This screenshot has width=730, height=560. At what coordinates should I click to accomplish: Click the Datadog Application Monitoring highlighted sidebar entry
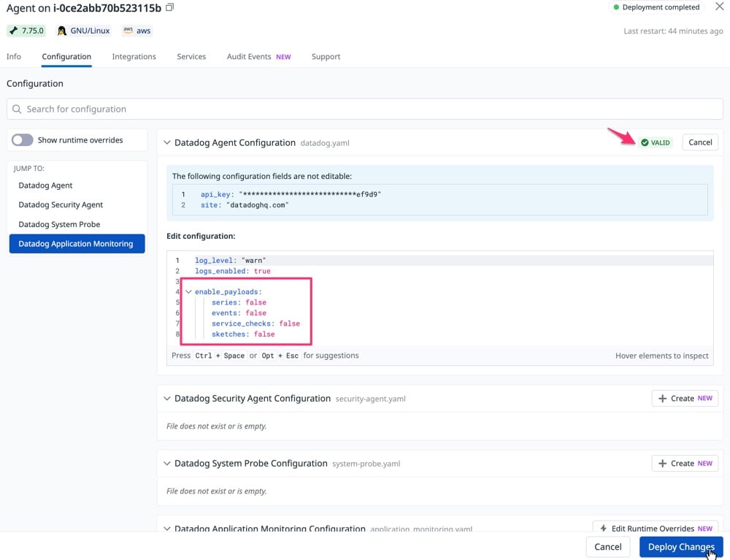click(76, 244)
